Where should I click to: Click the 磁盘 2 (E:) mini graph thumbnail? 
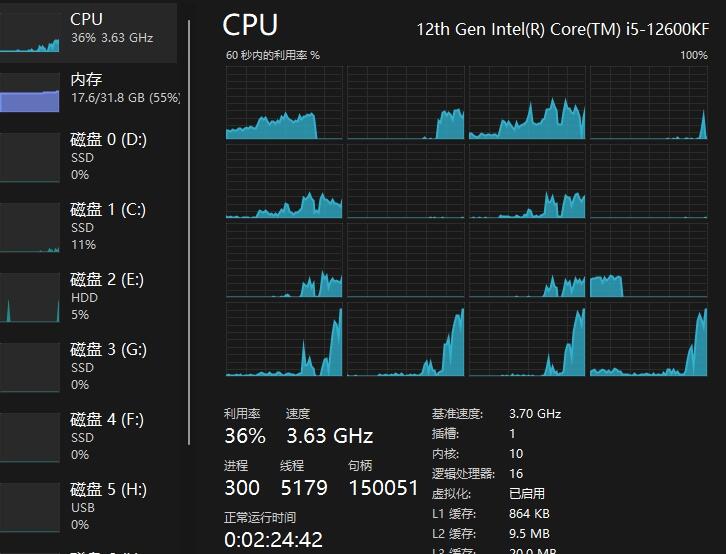point(29,298)
